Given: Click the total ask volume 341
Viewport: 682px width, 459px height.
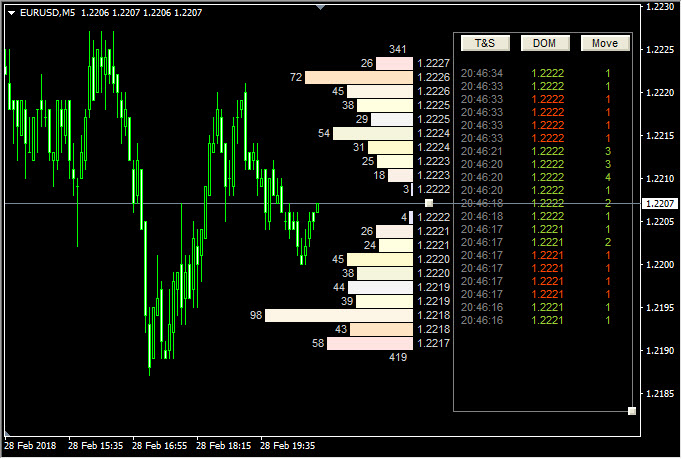Looking at the screenshot, I should point(398,49).
